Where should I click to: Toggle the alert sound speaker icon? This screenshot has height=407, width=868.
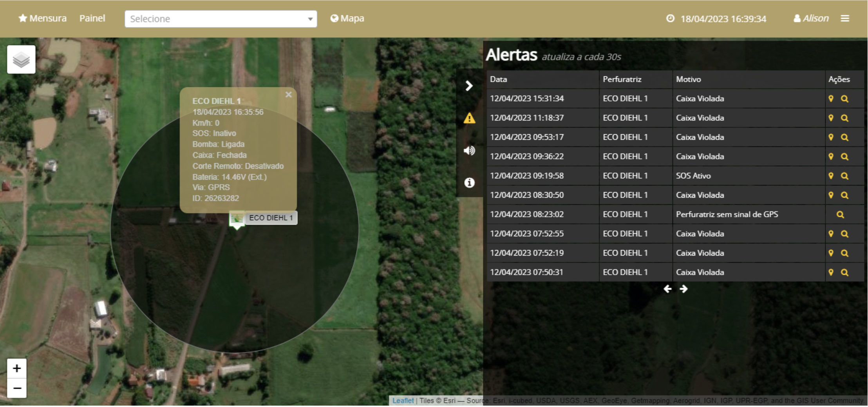[x=469, y=150]
